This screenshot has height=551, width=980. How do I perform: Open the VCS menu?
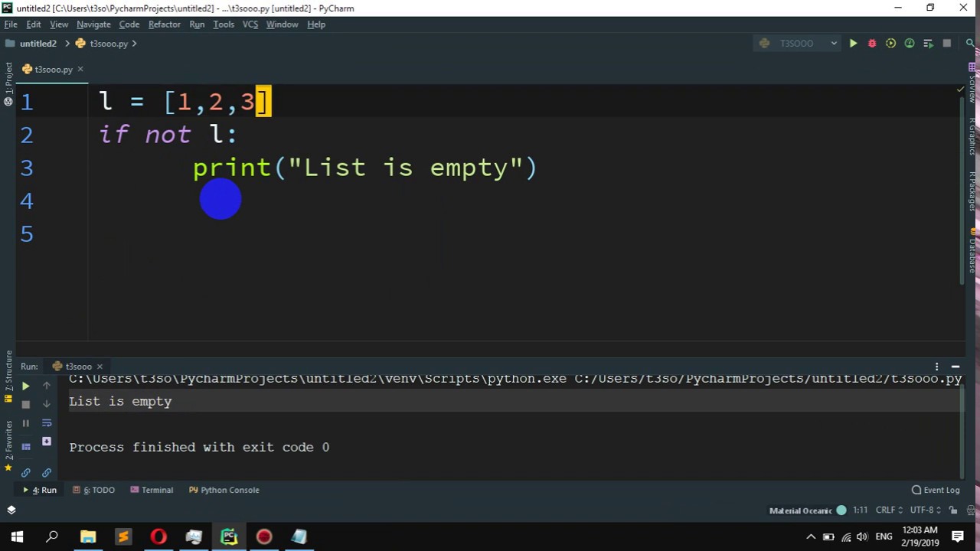click(250, 24)
